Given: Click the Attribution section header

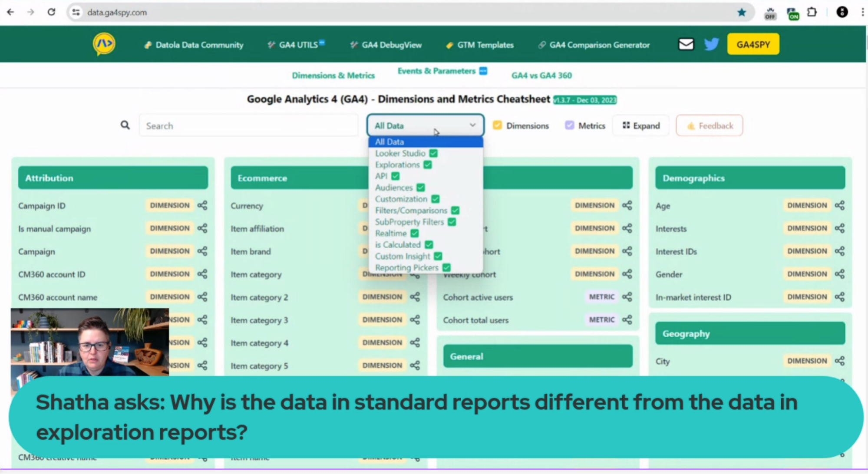Looking at the screenshot, I should [x=113, y=178].
